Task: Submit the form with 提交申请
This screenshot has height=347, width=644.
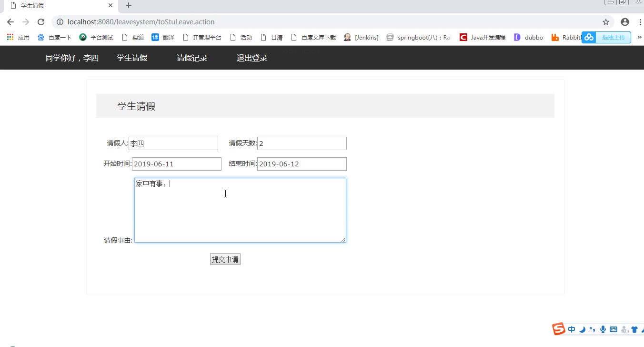Action: tap(225, 259)
